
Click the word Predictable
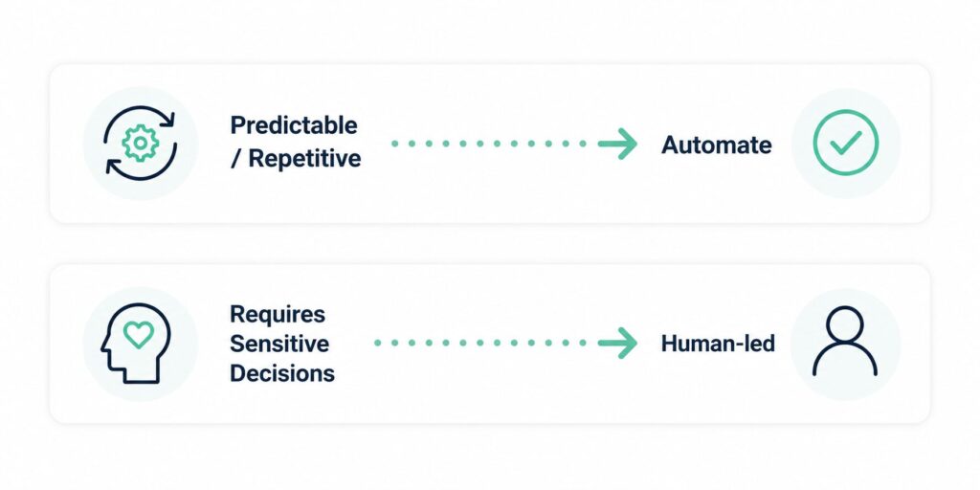coord(294,125)
